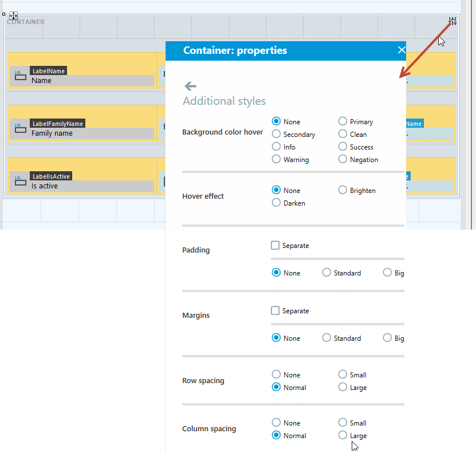476x453 pixels.
Task: Set row spacing to None
Action: (276, 375)
